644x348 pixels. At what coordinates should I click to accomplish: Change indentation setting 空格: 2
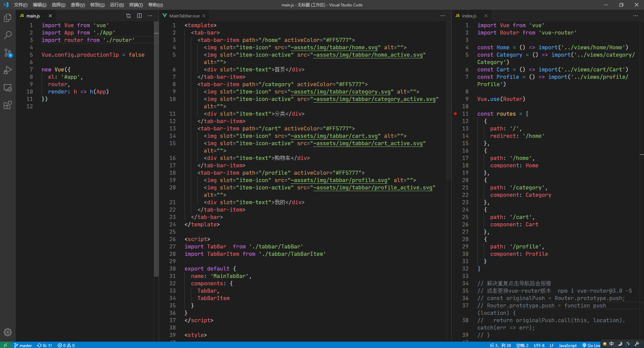point(522,345)
